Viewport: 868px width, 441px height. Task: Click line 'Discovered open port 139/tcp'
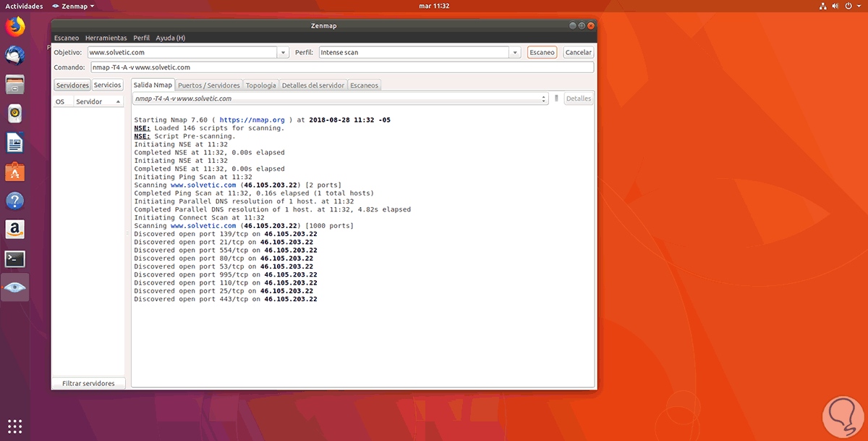(226, 234)
